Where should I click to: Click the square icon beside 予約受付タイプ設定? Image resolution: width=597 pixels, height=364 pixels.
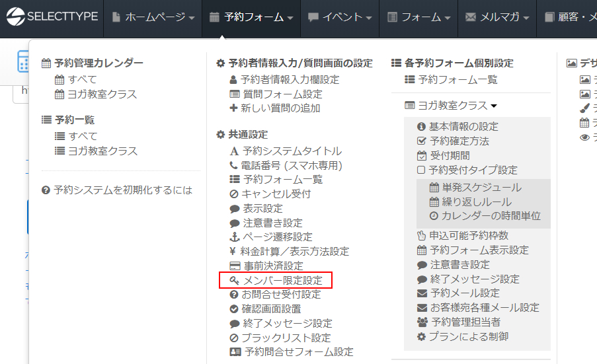(421, 170)
